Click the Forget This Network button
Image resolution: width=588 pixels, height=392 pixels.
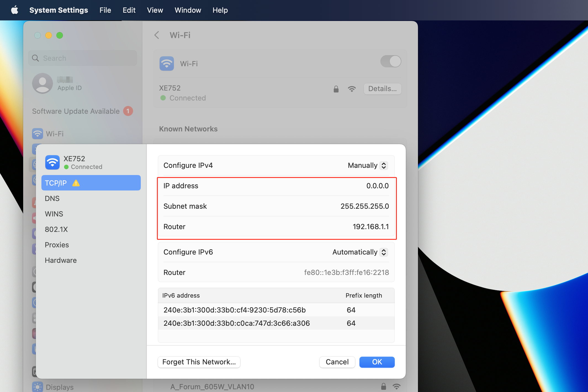199,362
